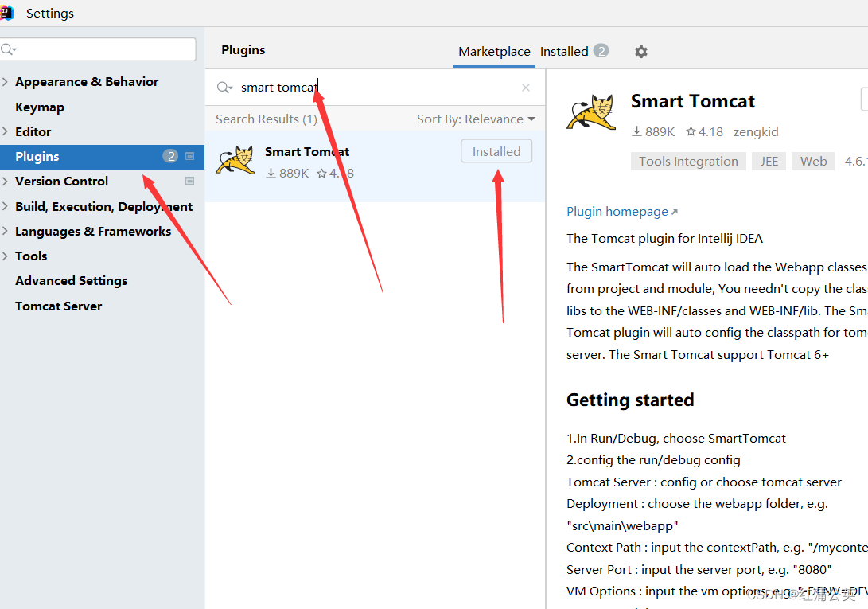Click Smart Tomcat cat icon in results list

[235, 160]
